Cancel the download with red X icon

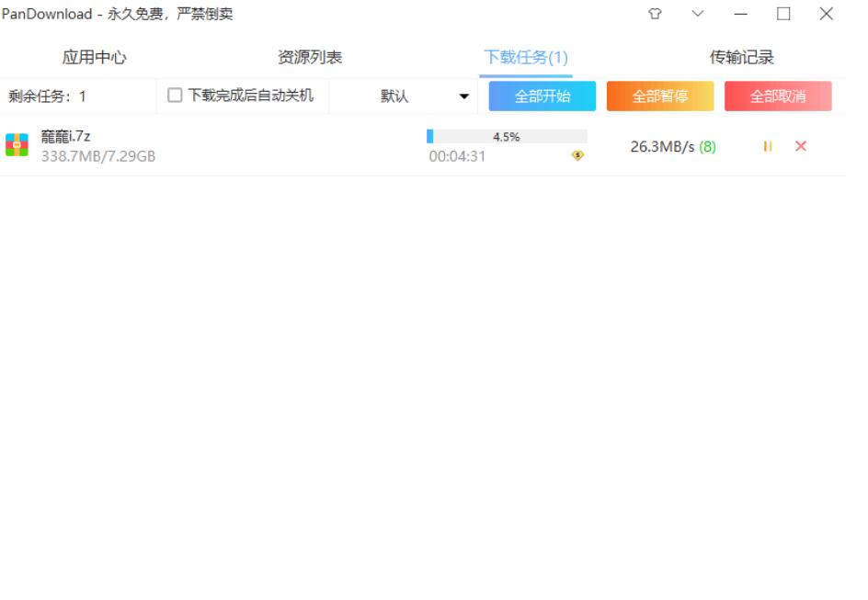click(801, 146)
